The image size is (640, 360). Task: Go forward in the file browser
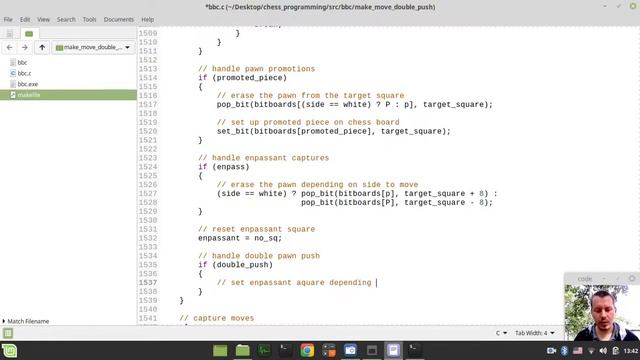(x=25, y=47)
